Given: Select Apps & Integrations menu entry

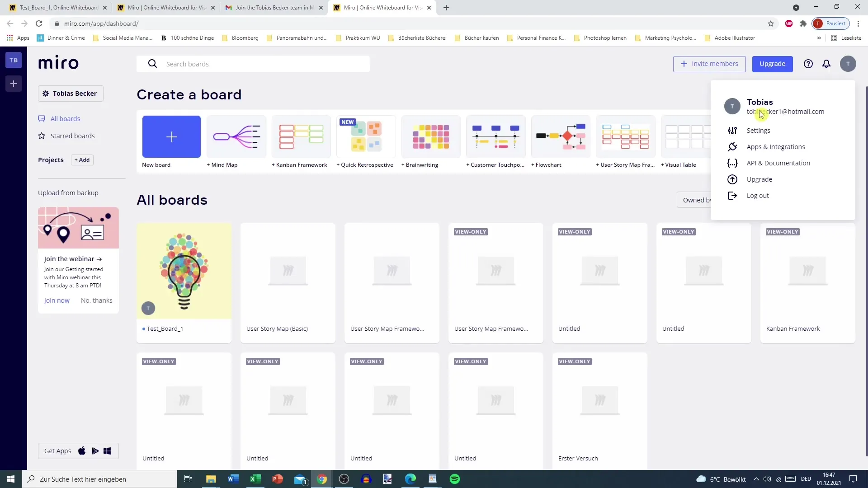Looking at the screenshot, I should pyautogui.click(x=776, y=147).
